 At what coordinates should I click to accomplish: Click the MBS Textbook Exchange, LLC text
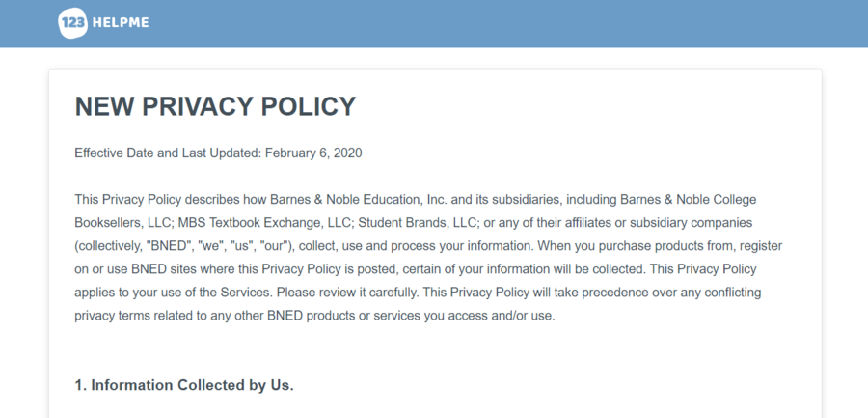pyautogui.click(x=264, y=222)
